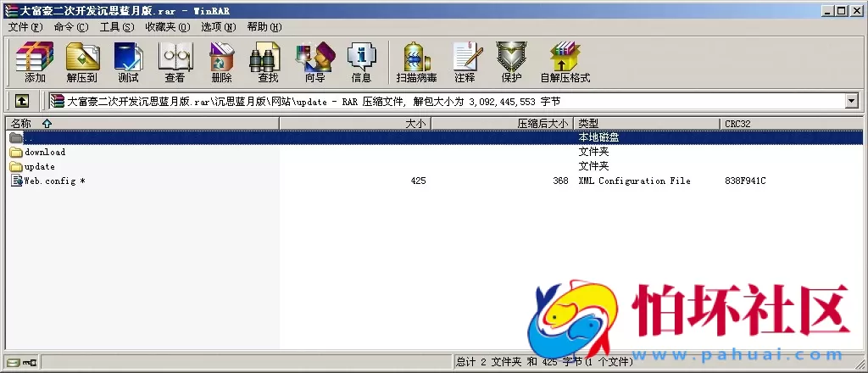The height and width of the screenshot is (373, 868).
Task: Select the download folder name
Action: coord(45,153)
